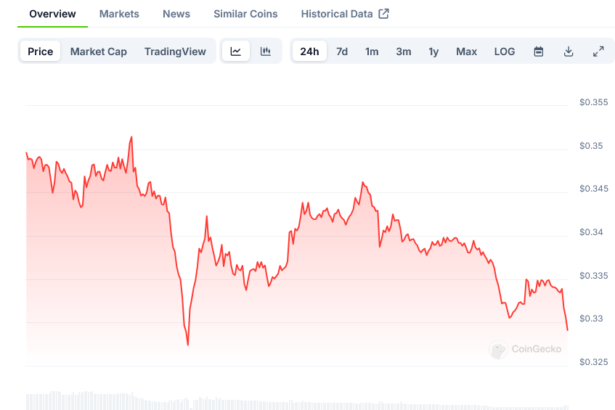Expand chart to fullscreen
This screenshot has width=615, height=410.
pos(598,51)
